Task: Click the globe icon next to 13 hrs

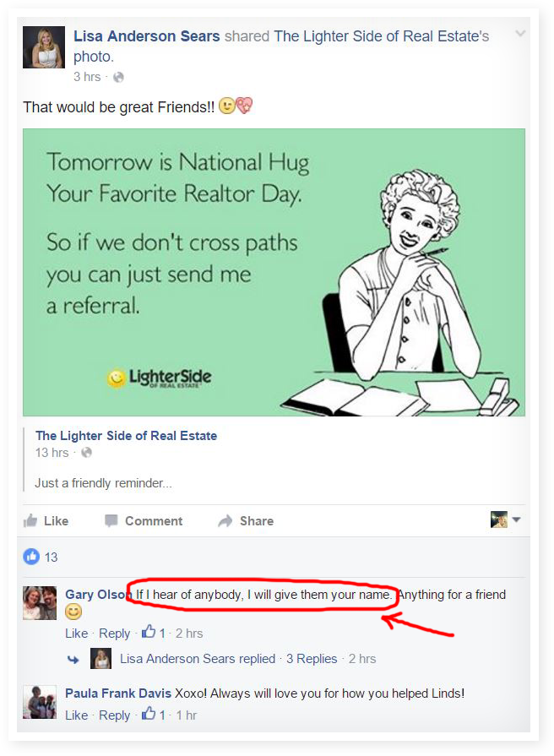Action: [86, 453]
